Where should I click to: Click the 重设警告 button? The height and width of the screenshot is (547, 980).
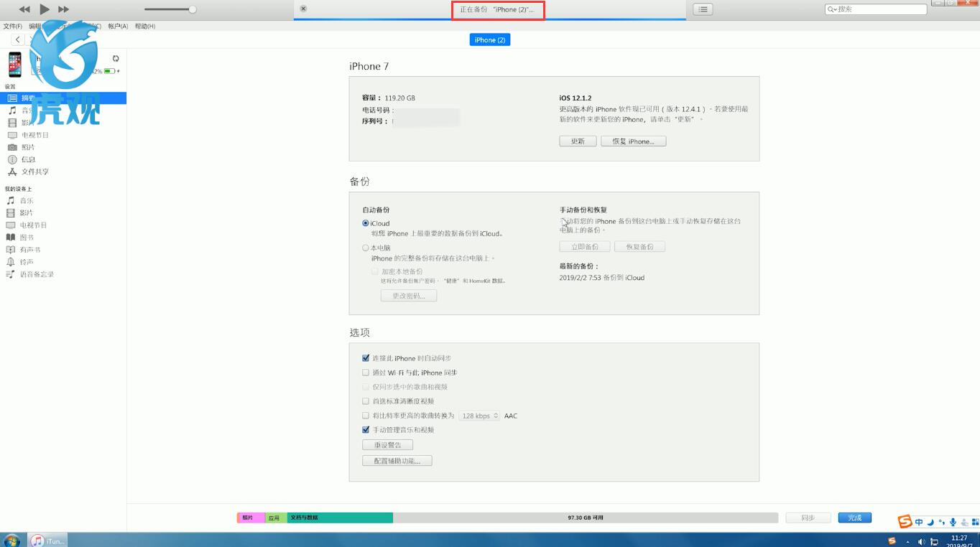tap(388, 445)
